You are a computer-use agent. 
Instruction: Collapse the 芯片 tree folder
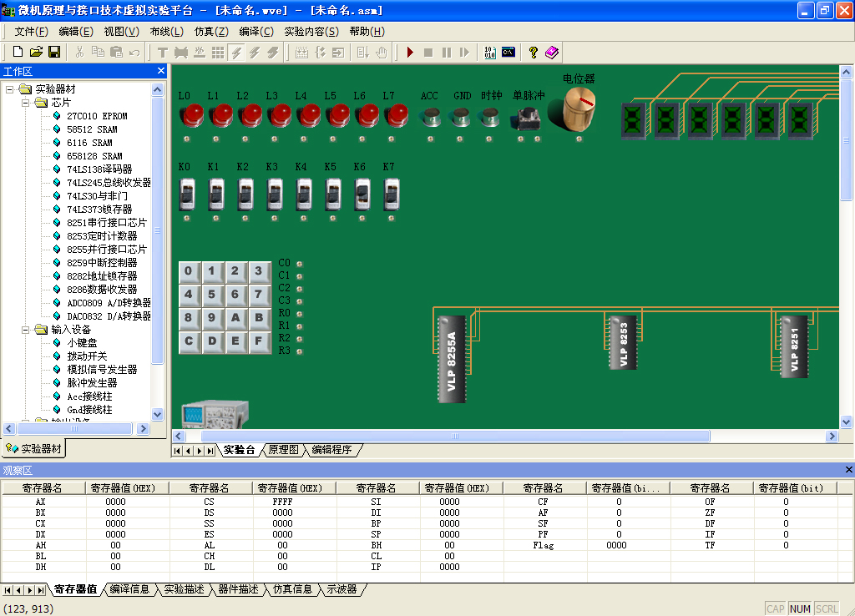click(x=25, y=103)
